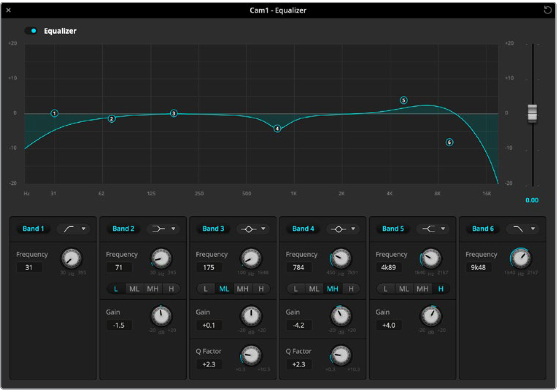Click Band 3 Q Factor knob
The width and height of the screenshot is (557, 392).
coord(251,355)
